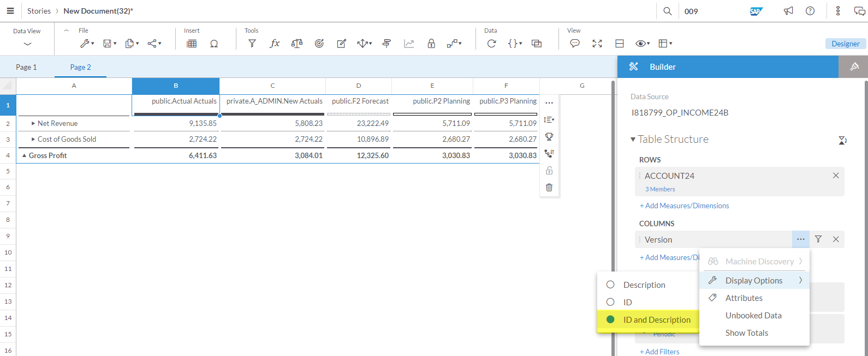Open the Comment mode speech bubble

click(575, 44)
